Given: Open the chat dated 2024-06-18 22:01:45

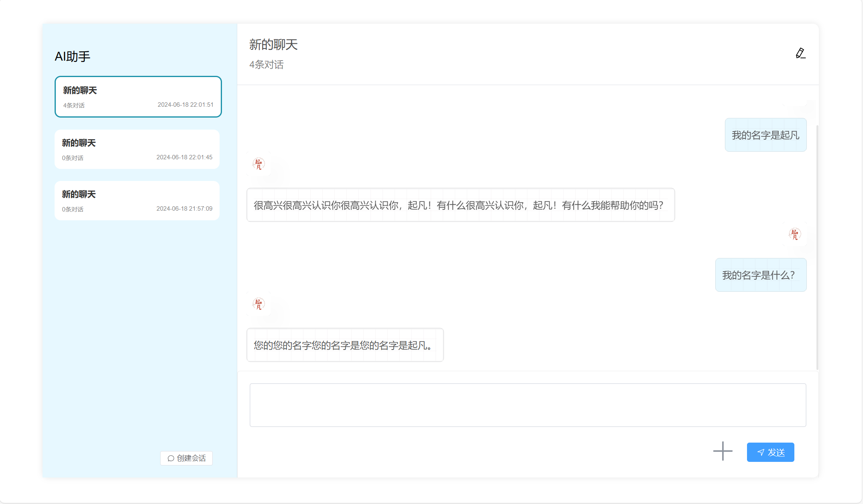Looking at the screenshot, I should (x=137, y=149).
